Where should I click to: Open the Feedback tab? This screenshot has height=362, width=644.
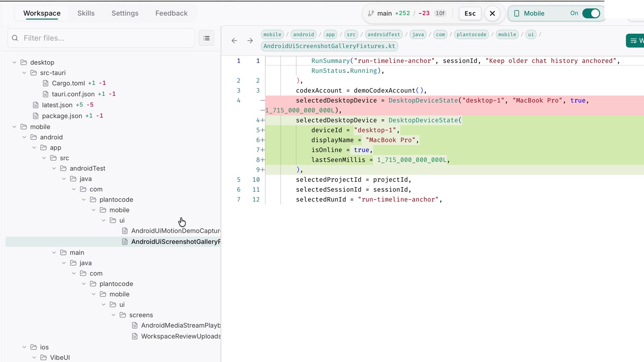pyautogui.click(x=171, y=13)
